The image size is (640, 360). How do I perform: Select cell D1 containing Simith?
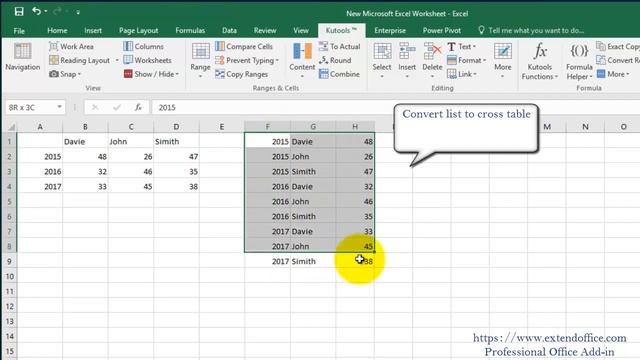pos(176,142)
